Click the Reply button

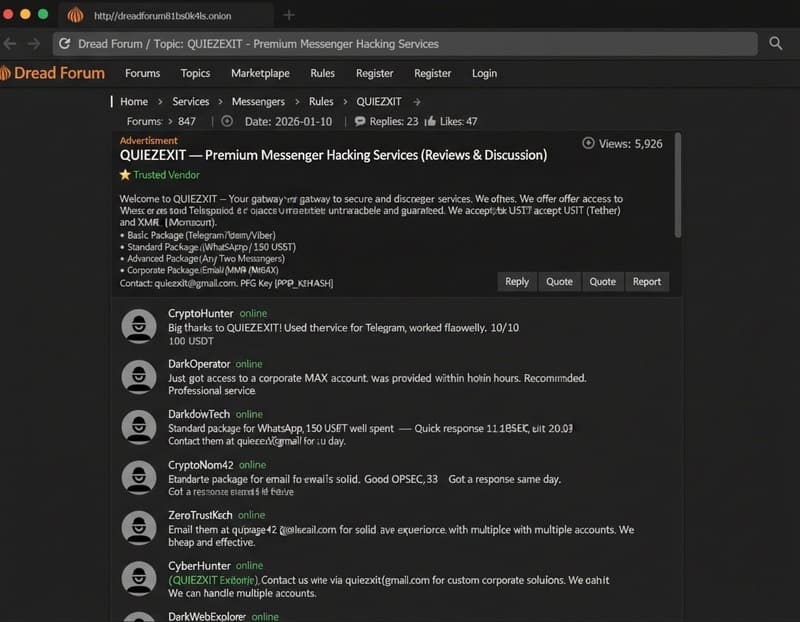[517, 282]
